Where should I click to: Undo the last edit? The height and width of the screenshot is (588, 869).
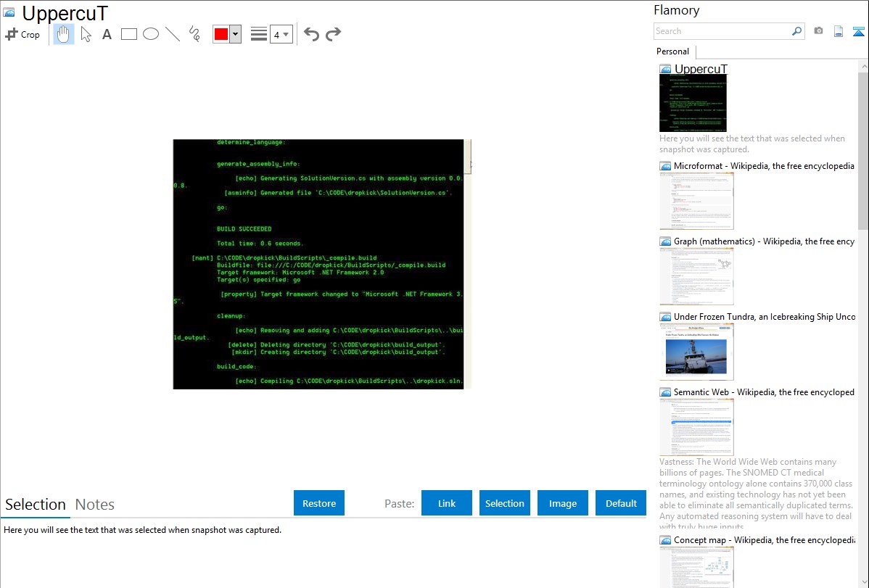coord(311,34)
